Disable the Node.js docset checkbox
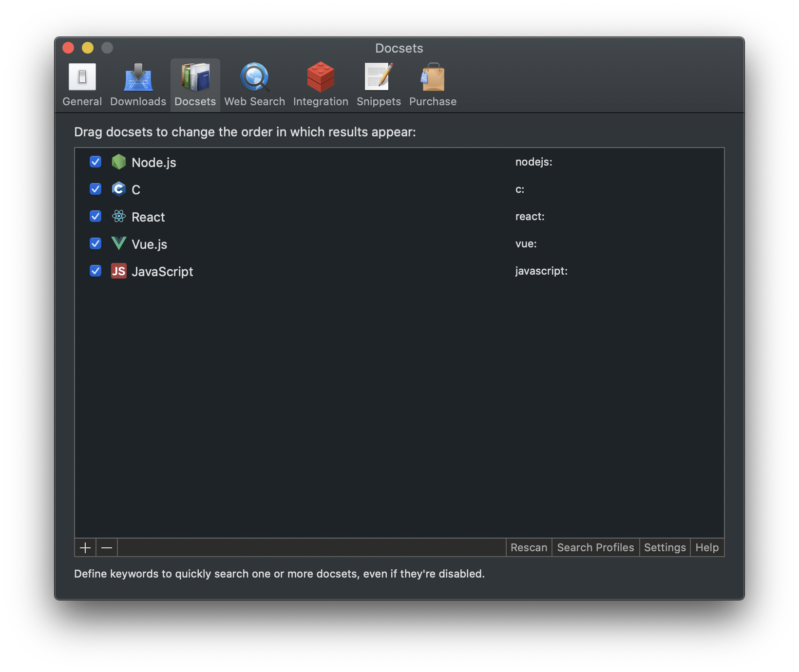Viewport: 799px width, 672px height. coord(95,162)
